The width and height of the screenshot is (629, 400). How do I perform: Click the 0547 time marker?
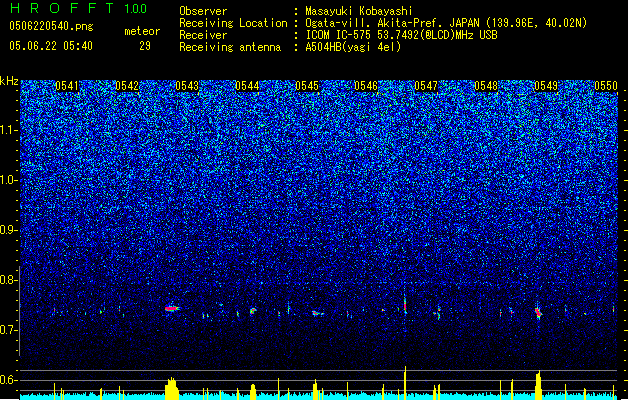(x=426, y=86)
